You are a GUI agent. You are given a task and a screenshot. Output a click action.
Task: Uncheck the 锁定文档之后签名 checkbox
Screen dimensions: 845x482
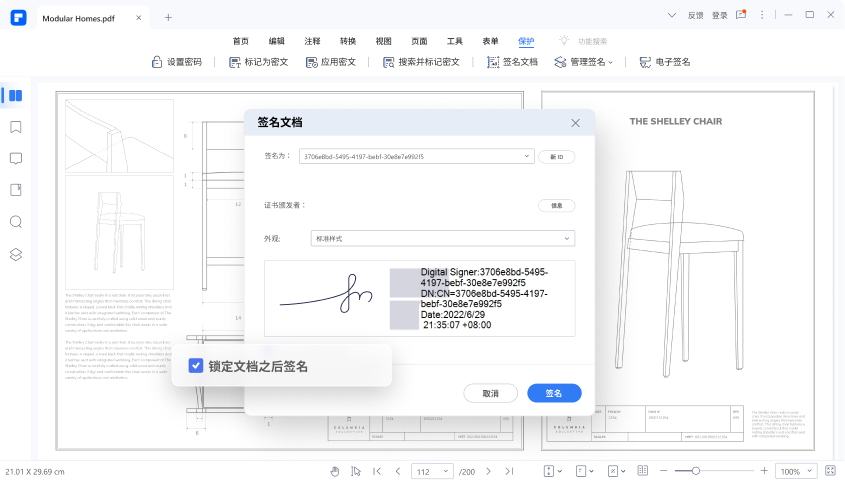click(x=196, y=366)
